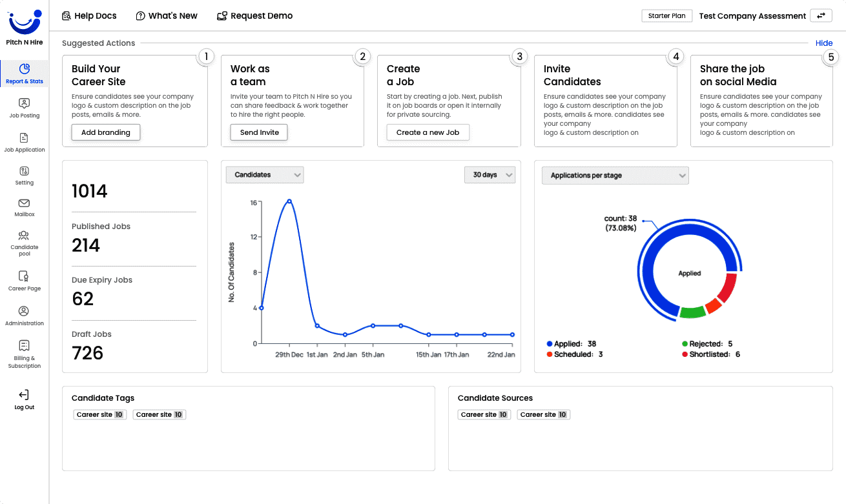Open the Job Posting sidebar icon
846x504 pixels.
(x=25, y=103)
